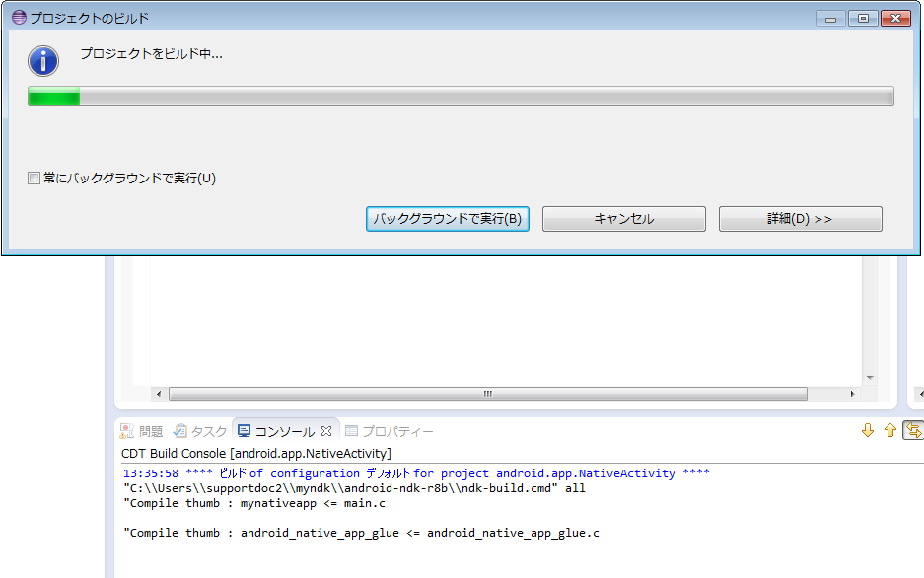The height and width of the screenshot is (578, 924).
Task: Click the build progress bar
Action: point(461,96)
